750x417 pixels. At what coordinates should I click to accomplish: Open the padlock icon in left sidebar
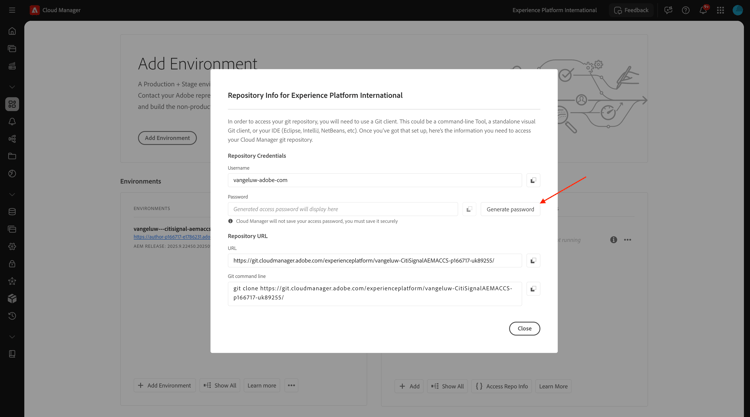tap(12, 263)
